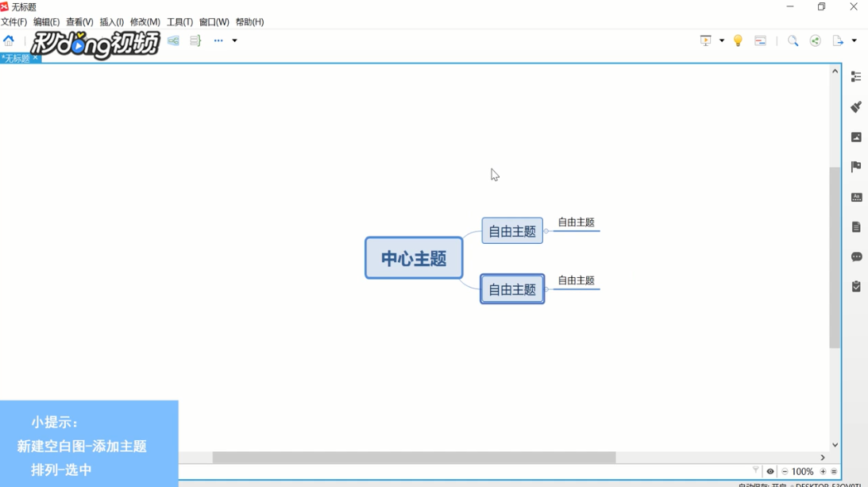
Task: Open the 插入 menu
Action: (110, 21)
